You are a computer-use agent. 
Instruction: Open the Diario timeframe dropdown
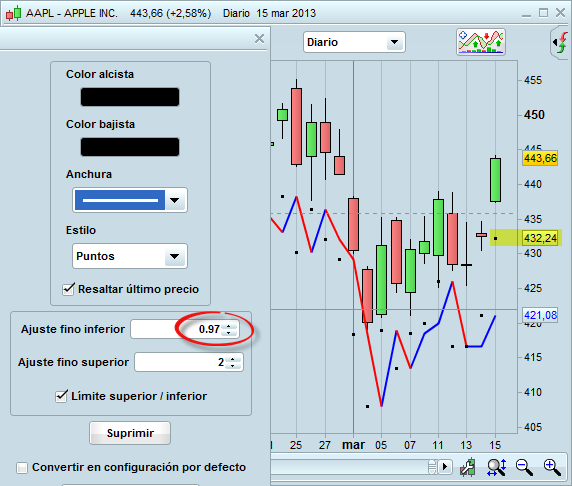[x=354, y=42]
